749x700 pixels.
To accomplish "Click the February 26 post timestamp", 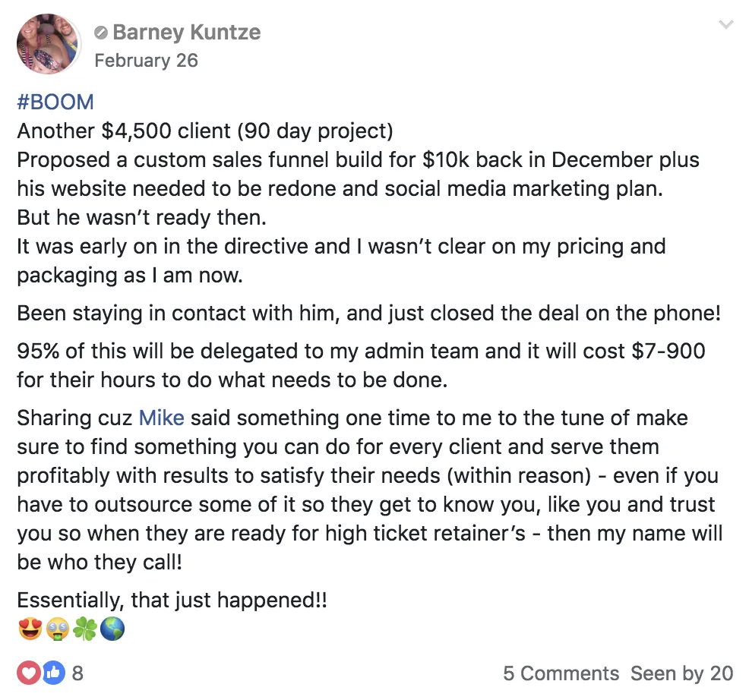I will (146, 61).
